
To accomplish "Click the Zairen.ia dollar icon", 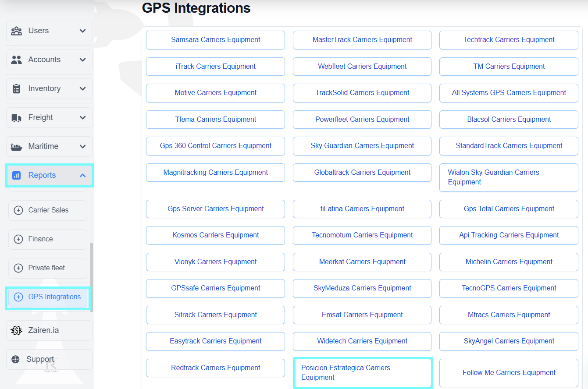I will point(17,330).
